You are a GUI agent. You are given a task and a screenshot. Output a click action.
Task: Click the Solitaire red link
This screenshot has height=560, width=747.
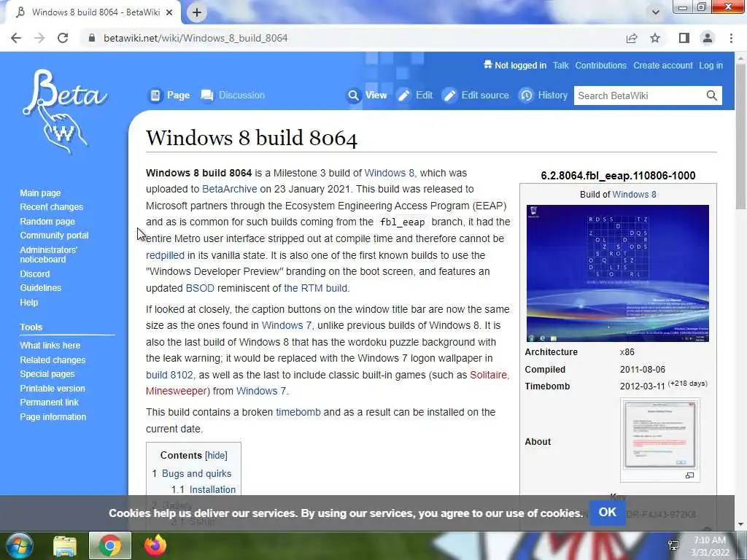pos(489,375)
